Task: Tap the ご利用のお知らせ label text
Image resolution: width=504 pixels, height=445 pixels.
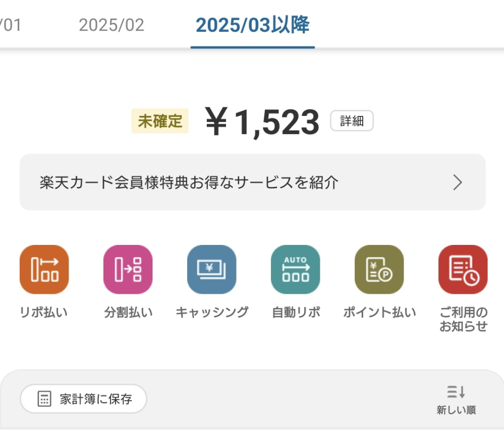Action: (x=463, y=319)
